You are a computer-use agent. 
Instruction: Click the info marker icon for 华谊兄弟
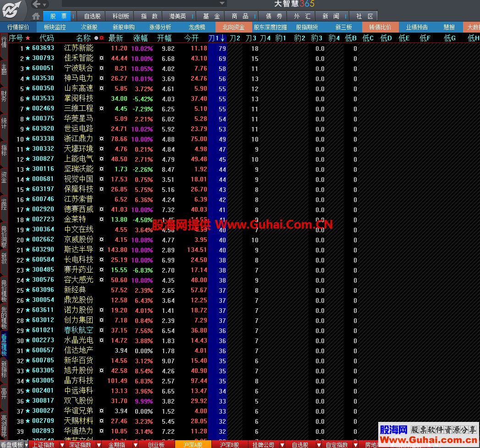102,411
